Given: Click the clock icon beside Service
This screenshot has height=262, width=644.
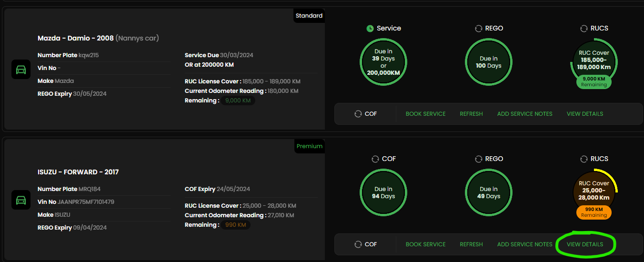Looking at the screenshot, I should (370, 29).
